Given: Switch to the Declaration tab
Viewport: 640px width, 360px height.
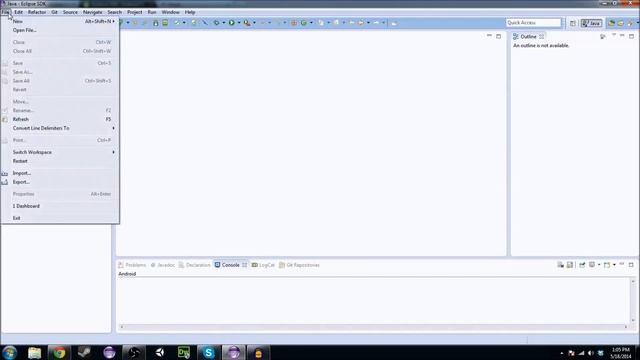Looking at the screenshot, I should [x=194, y=265].
